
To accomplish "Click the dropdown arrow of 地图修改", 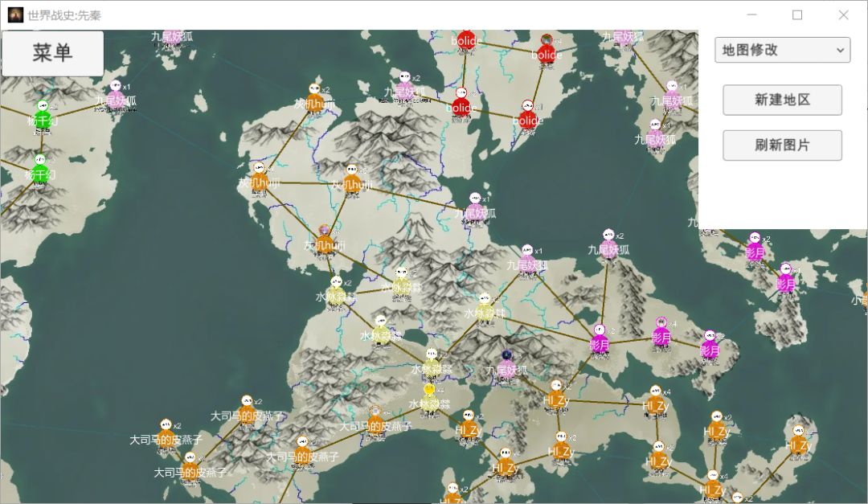I will [841, 51].
